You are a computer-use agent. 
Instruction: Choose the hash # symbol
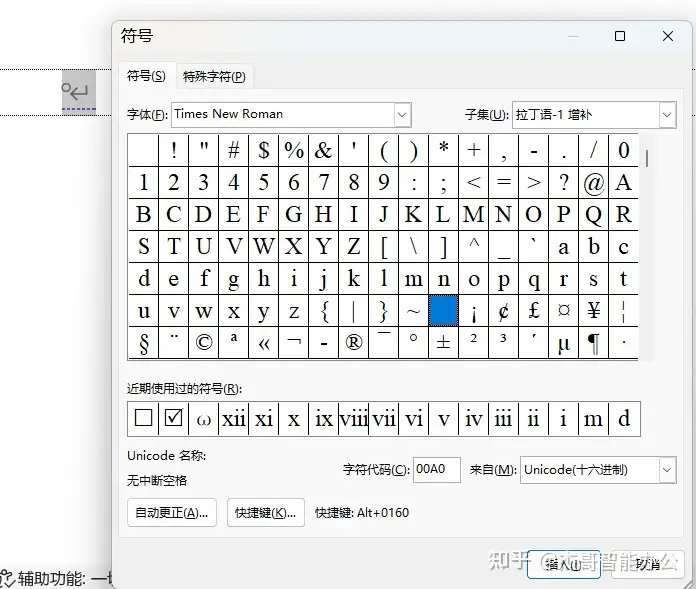[233, 150]
